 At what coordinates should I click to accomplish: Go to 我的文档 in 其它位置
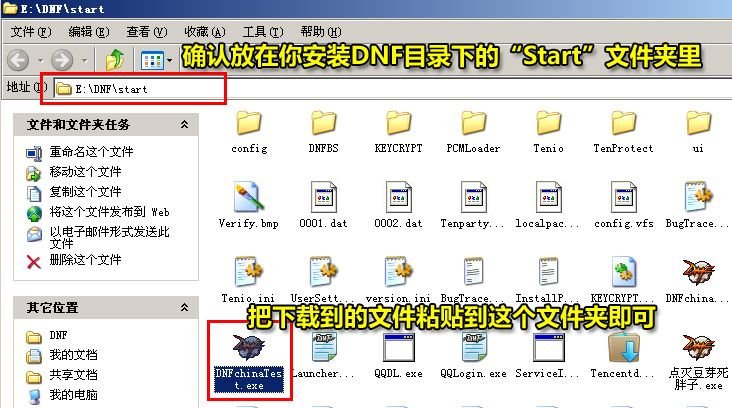coord(73,355)
